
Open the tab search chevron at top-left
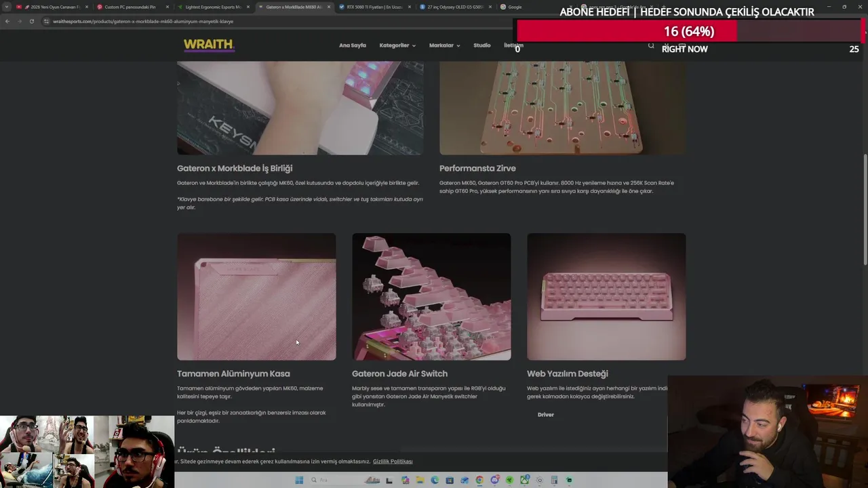[x=6, y=7]
